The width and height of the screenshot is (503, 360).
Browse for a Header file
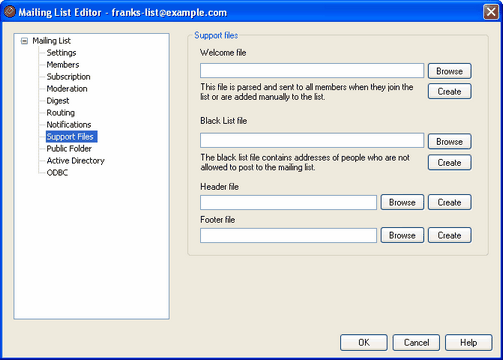(x=402, y=202)
